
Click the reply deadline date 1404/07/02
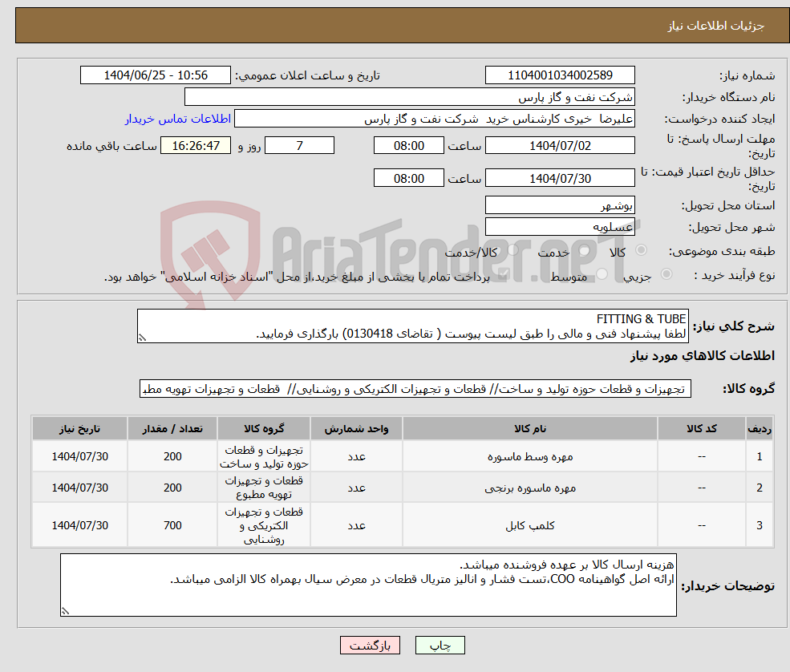point(559,145)
